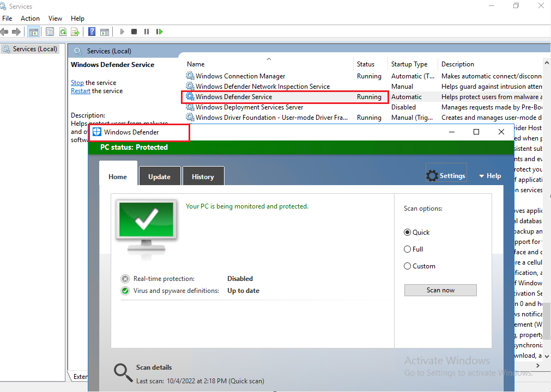Click Running status of Windows Defender Service
The image size is (551, 392).
point(369,97)
